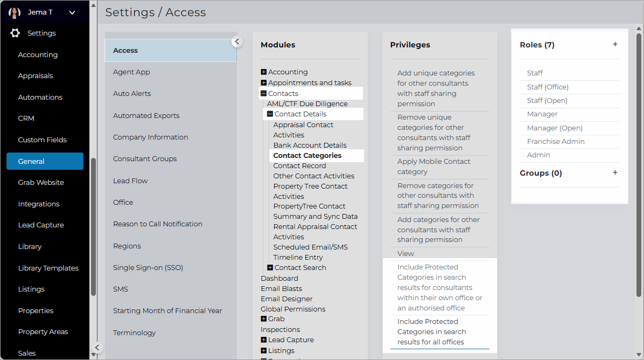Select Other Contact Activities tree item
644x360 pixels.
click(x=314, y=176)
